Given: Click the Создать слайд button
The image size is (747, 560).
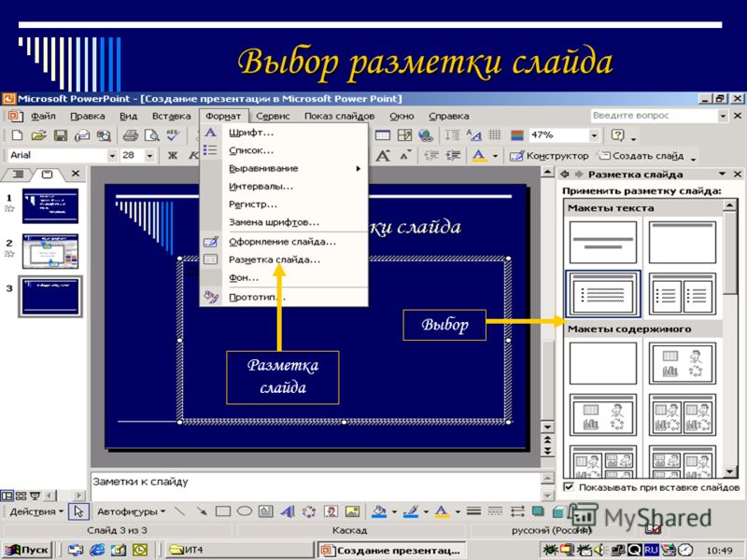Looking at the screenshot, I should coord(642,156).
